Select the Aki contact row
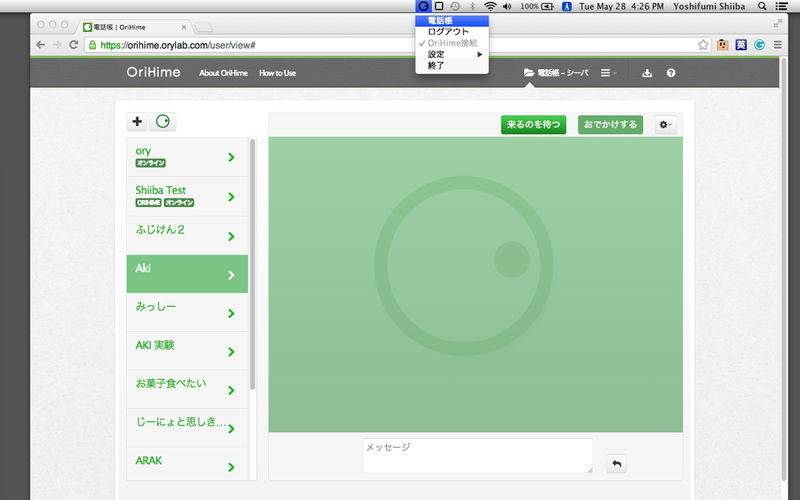This screenshot has height=500, width=800. [187, 274]
